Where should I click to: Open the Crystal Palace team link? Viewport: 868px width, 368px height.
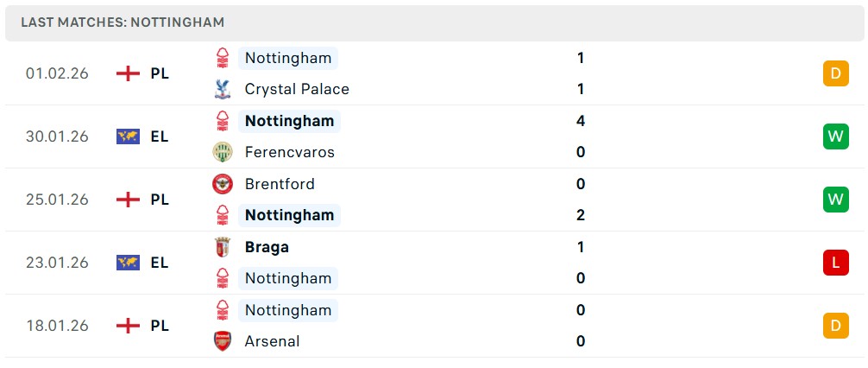click(x=297, y=89)
